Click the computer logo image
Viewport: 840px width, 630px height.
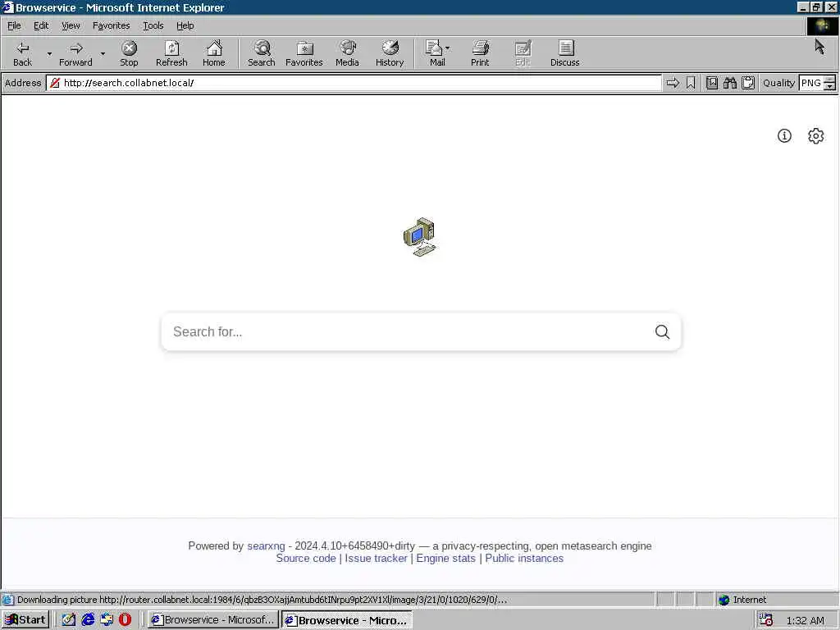420,237
